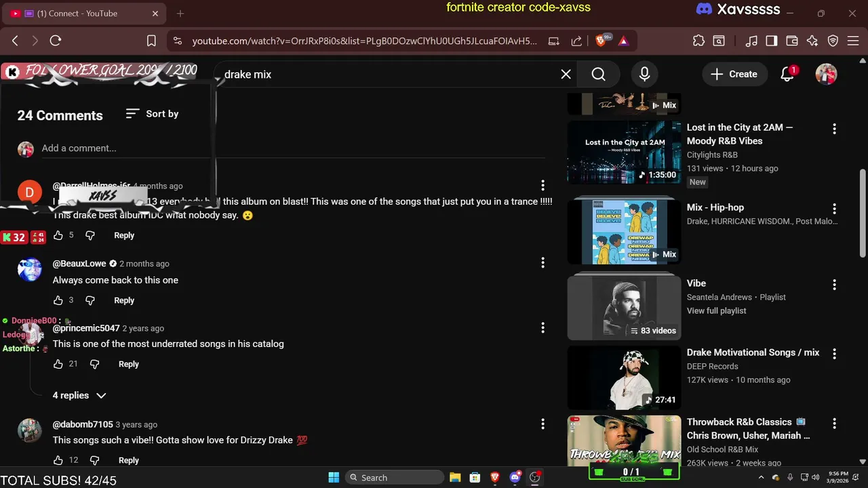Open the Sort by comments dropdown
Image resolution: width=868 pixels, height=488 pixels.
[153, 114]
